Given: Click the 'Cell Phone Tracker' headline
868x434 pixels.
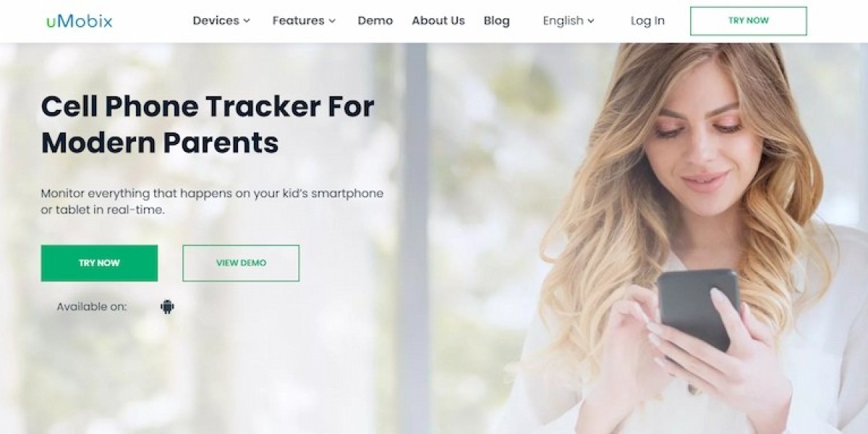Looking at the screenshot, I should coord(208,124).
